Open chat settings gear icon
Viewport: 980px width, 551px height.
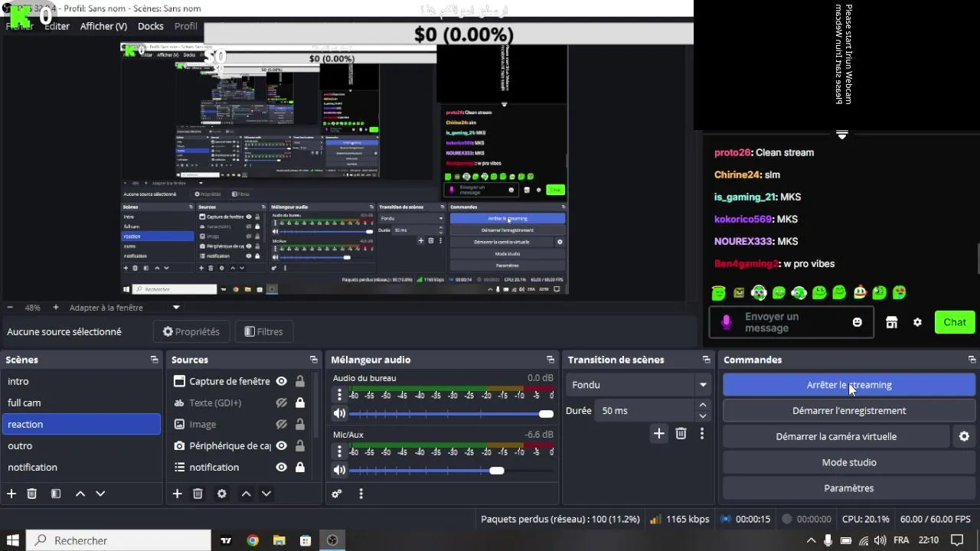pyautogui.click(x=917, y=322)
